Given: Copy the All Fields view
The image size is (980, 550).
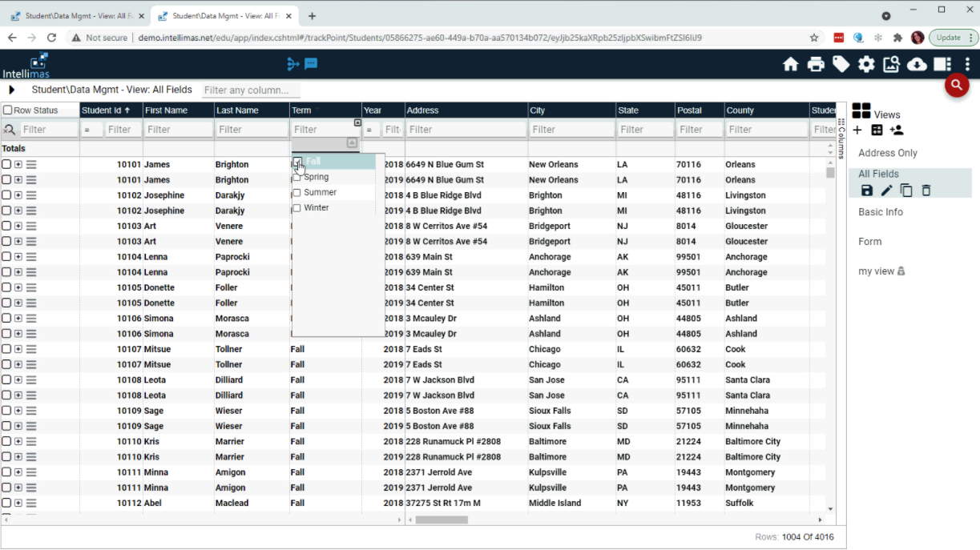Looking at the screenshot, I should [x=906, y=190].
